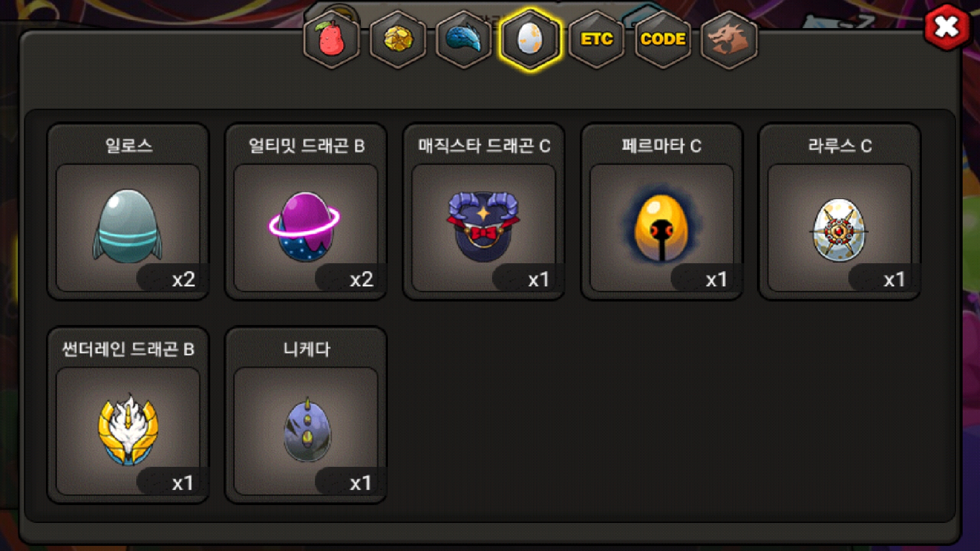
Task: Switch to the CODE tab
Action: click(x=663, y=39)
